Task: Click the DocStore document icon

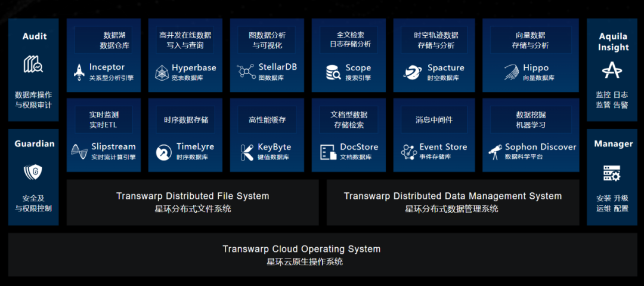Action: 328,152
